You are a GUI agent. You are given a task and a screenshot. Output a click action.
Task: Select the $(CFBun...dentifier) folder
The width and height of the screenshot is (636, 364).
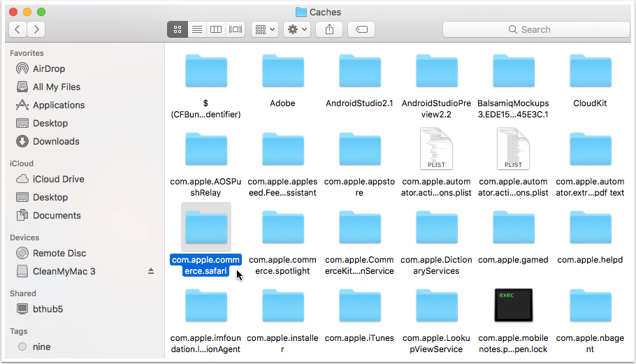[205, 71]
